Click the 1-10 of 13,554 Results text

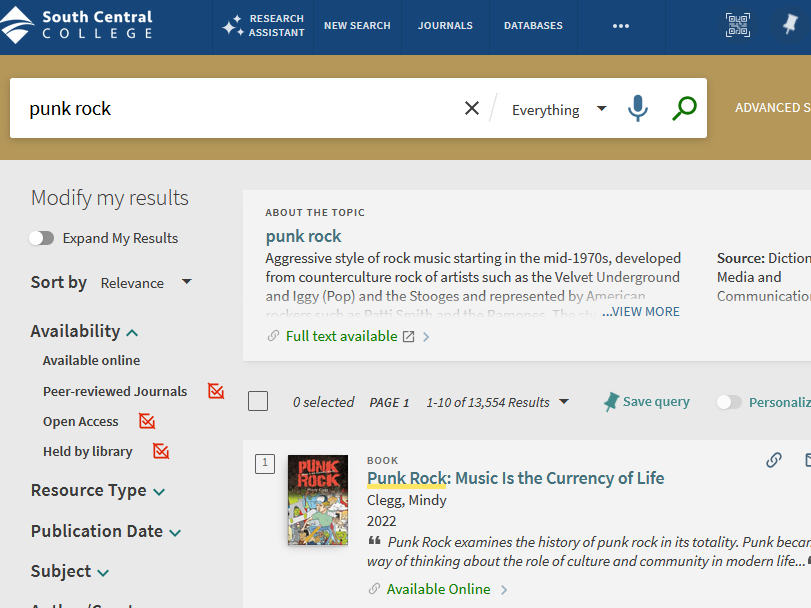(488, 402)
